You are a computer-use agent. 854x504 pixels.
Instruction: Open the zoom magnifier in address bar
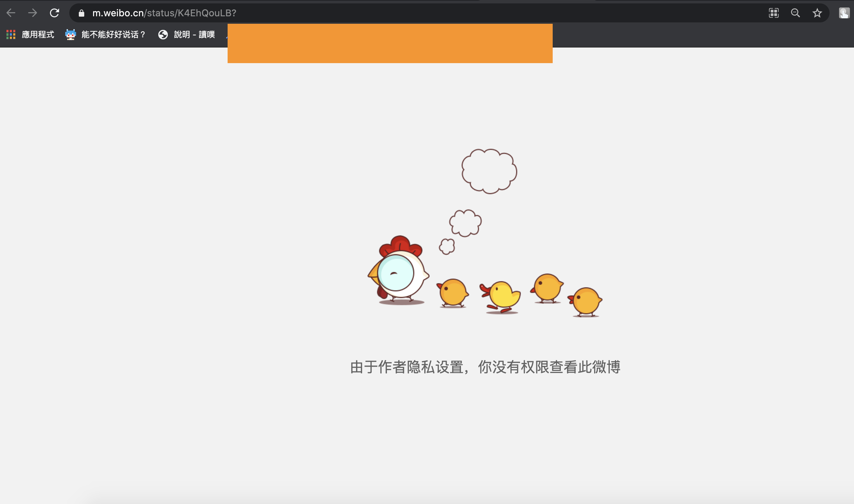(796, 13)
